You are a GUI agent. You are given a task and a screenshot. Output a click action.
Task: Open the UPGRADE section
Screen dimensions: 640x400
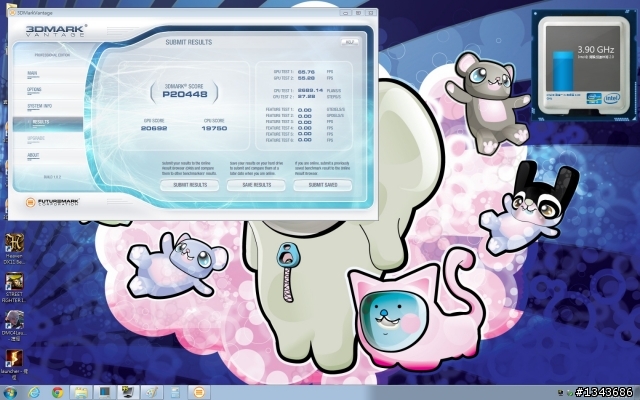36,139
